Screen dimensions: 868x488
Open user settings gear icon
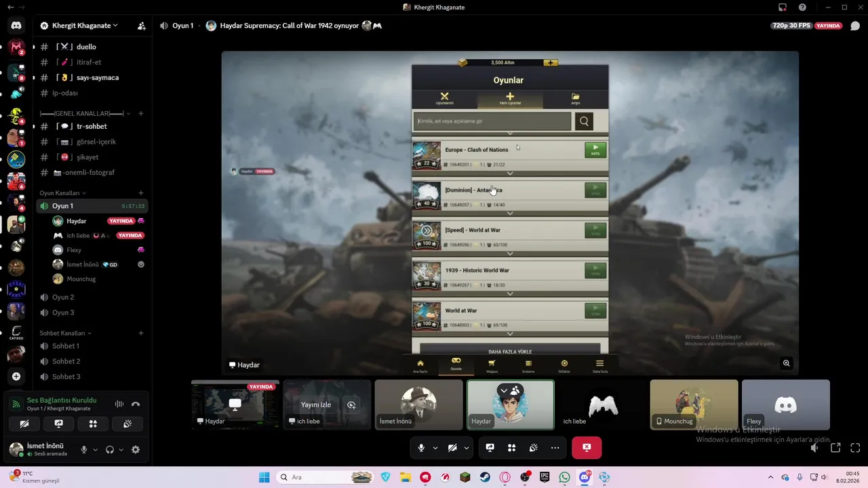coord(136,449)
